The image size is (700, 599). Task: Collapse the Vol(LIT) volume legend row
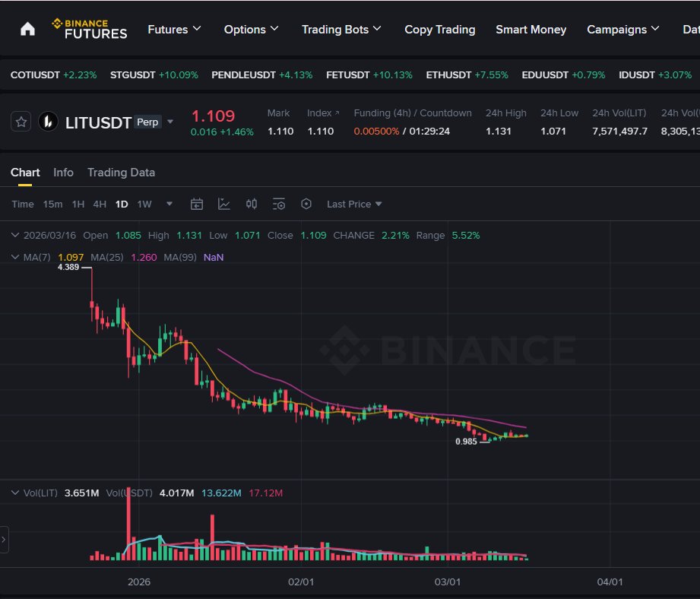point(14,493)
